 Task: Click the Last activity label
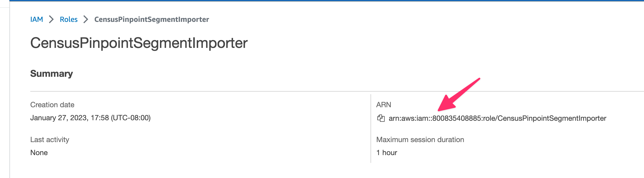50,139
